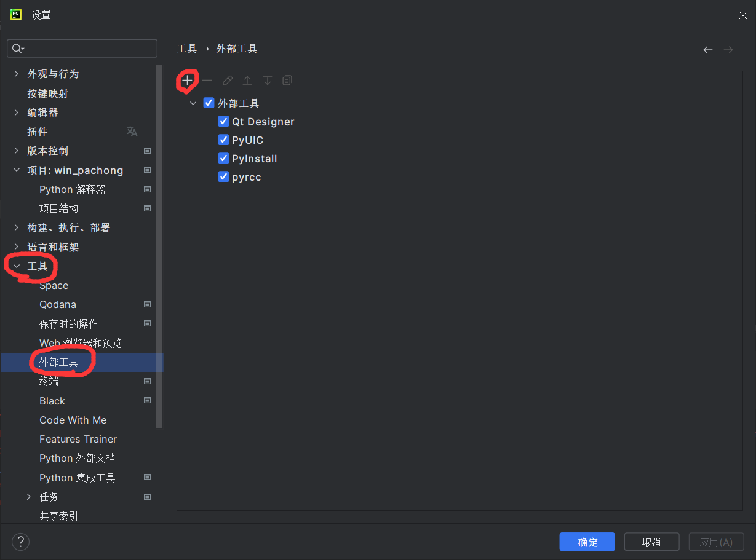Click the plus icon to add external tool
Image resolution: width=756 pixels, height=560 pixels.
click(x=188, y=81)
